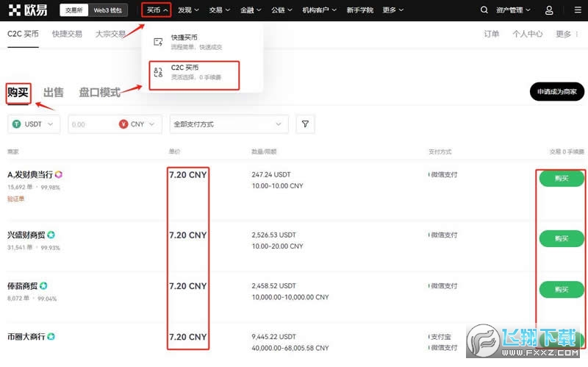Expand the USDT coin dropdown
588x367 pixels.
(34, 124)
